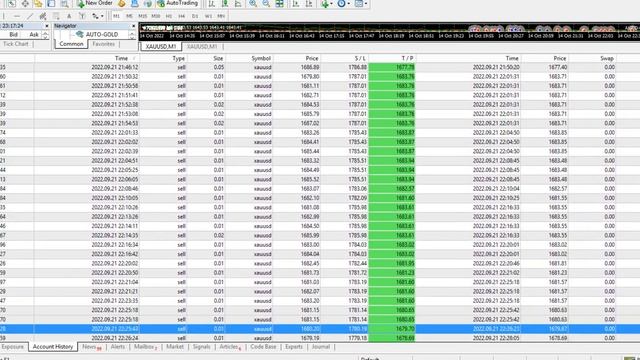Open the Exposure terminal tab

[x=13, y=347]
